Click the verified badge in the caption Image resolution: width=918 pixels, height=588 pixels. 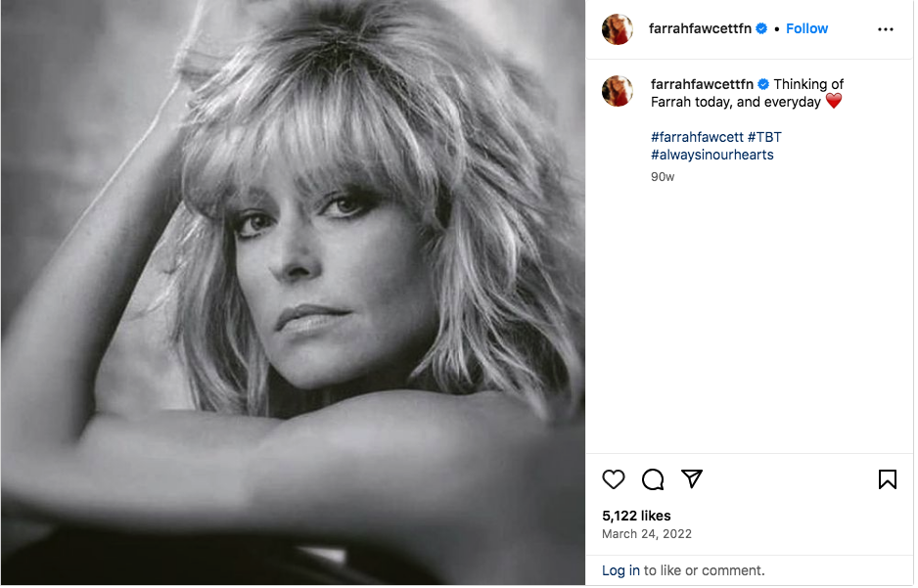[763, 85]
